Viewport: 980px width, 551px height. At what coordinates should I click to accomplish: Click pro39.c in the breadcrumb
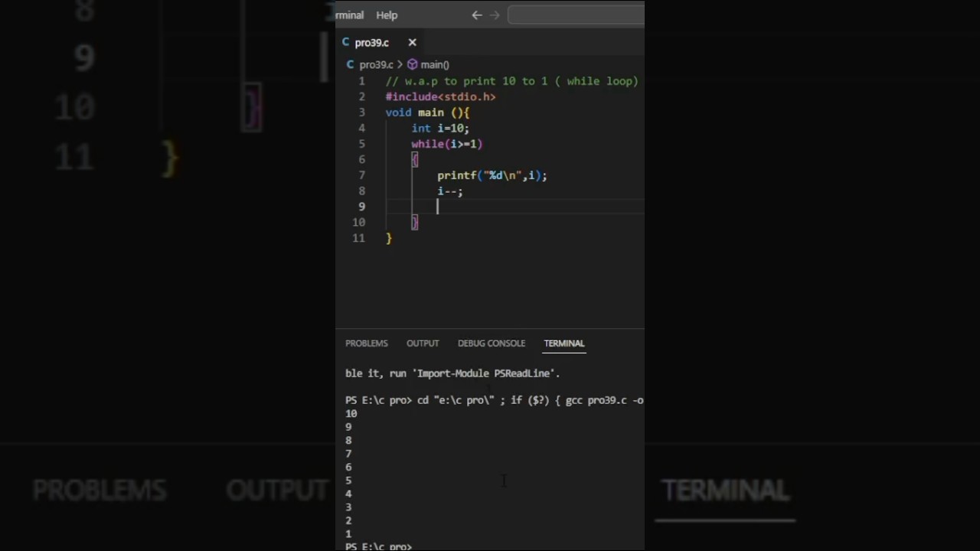tap(376, 65)
